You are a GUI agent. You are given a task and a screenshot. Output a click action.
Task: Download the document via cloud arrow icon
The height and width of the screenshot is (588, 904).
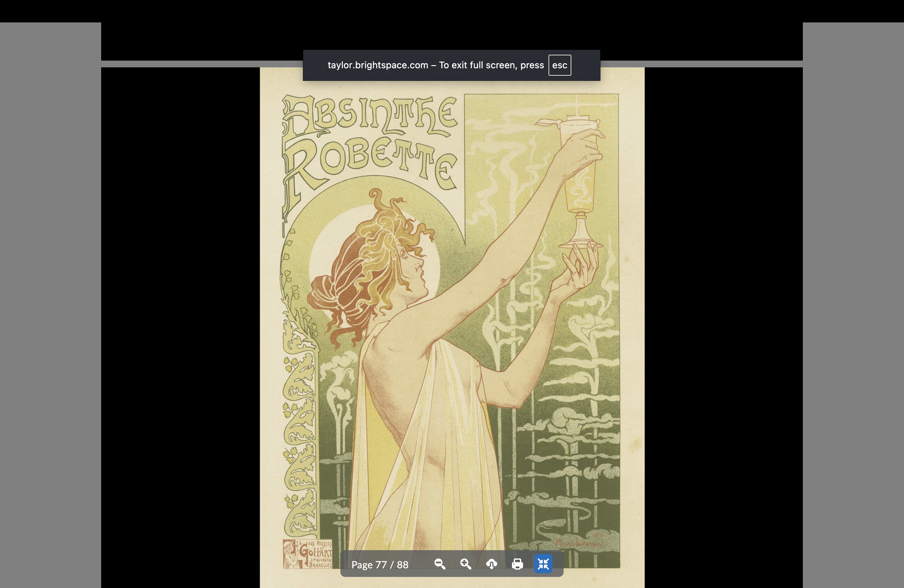coord(491,564)
